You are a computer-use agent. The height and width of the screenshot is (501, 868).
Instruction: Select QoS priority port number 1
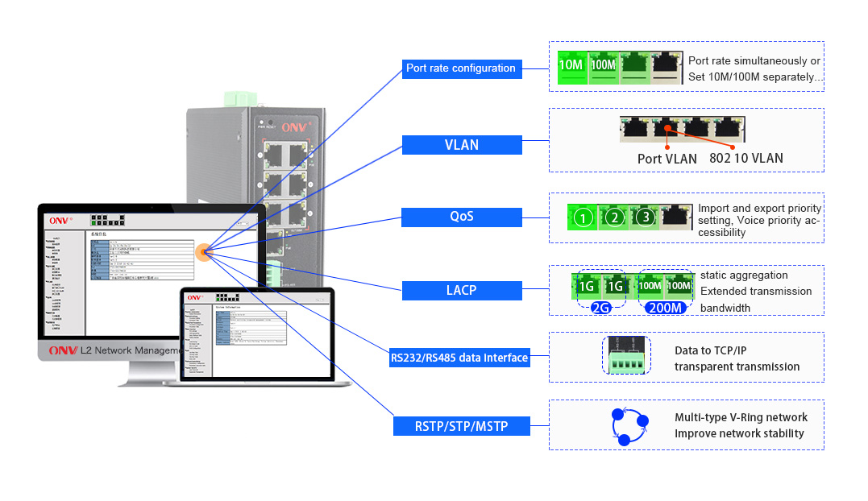[x=584, y=217]
